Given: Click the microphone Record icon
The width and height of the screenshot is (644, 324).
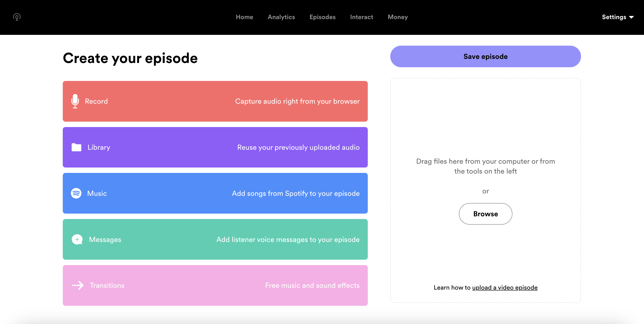Looking at the screenshot, I should click(75, 101).
